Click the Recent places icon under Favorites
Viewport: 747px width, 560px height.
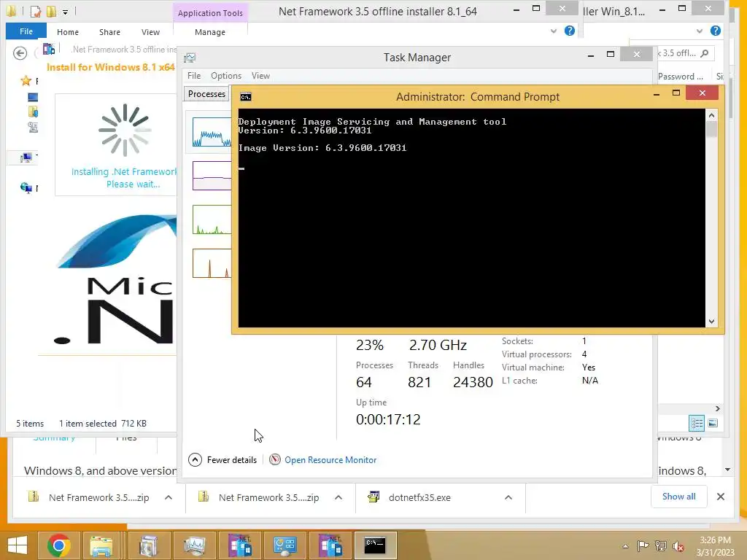coord(33,127)
